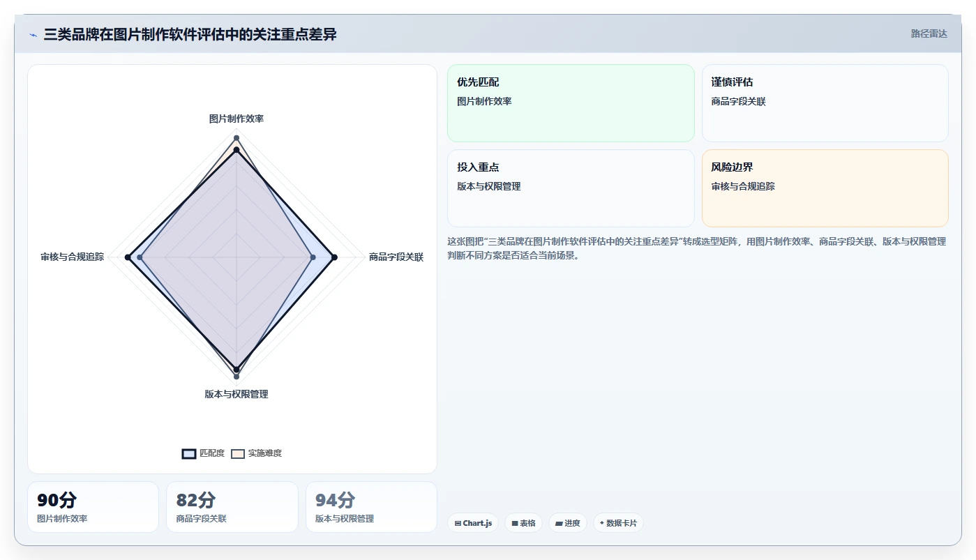Viewport: 976px width, 560px height.
Task: Click the gray 实施难度 point on 图片制作效率 axis
Action: (237, 137)
